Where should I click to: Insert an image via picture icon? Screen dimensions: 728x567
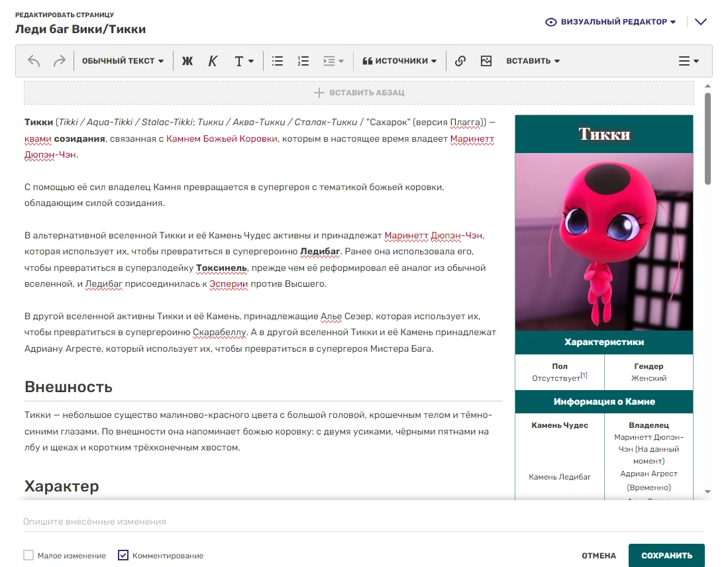486,61
